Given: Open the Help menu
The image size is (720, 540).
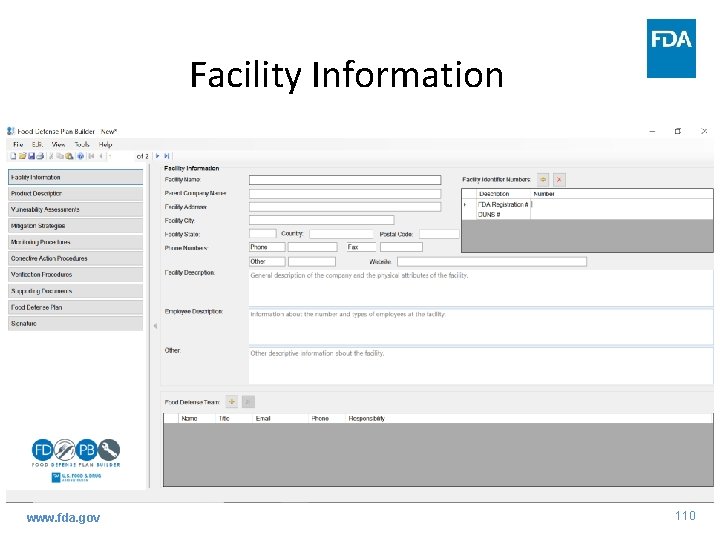Looking at the screenshot, I should point(105,144).
